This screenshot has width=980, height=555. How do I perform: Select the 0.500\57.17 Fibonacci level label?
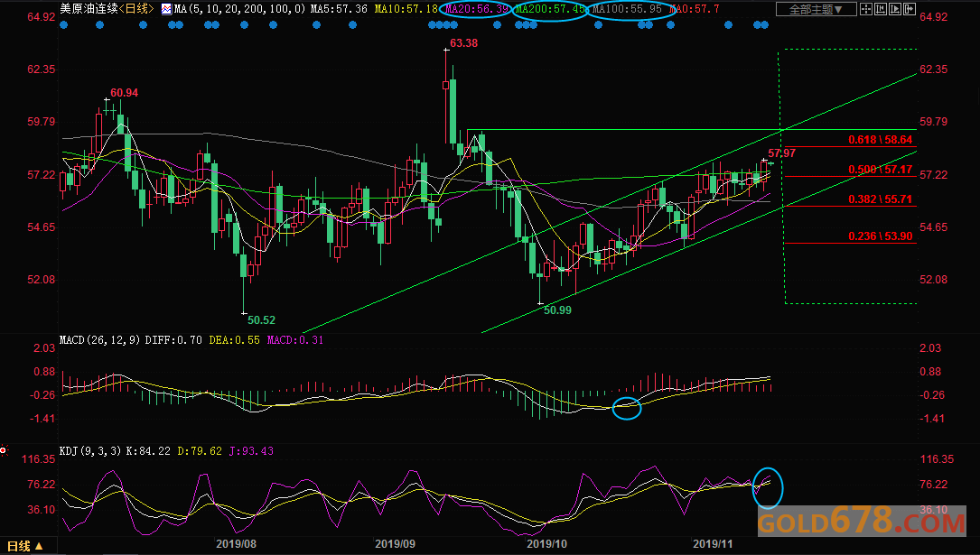point(880,170)
